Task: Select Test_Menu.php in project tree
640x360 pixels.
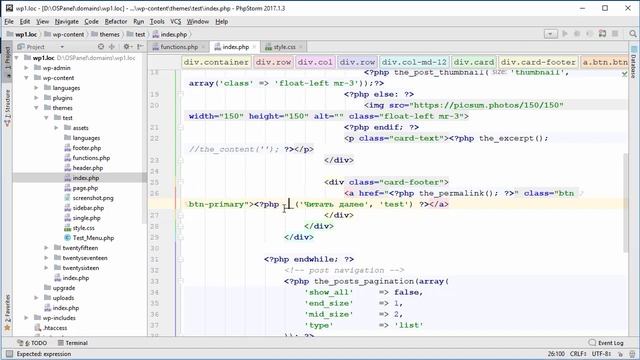Action: tap(93, 238)
